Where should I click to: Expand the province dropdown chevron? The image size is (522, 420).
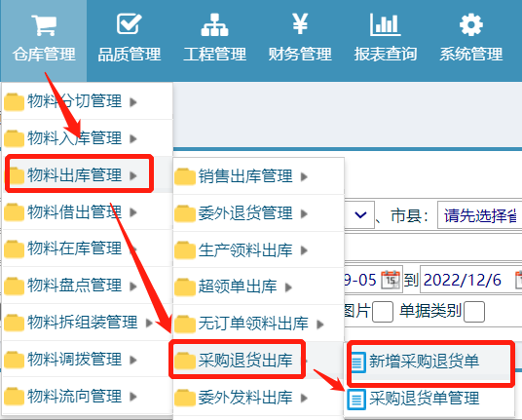tap(360, 214)
